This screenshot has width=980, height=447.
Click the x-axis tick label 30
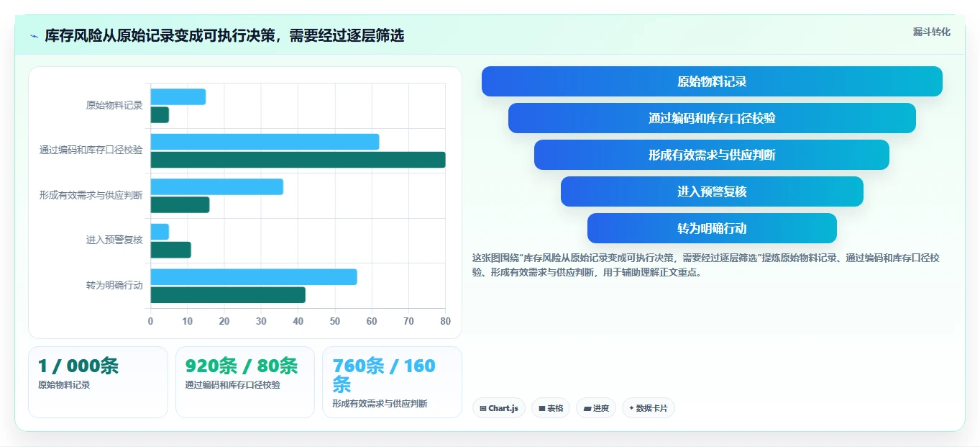pos(261,322)
